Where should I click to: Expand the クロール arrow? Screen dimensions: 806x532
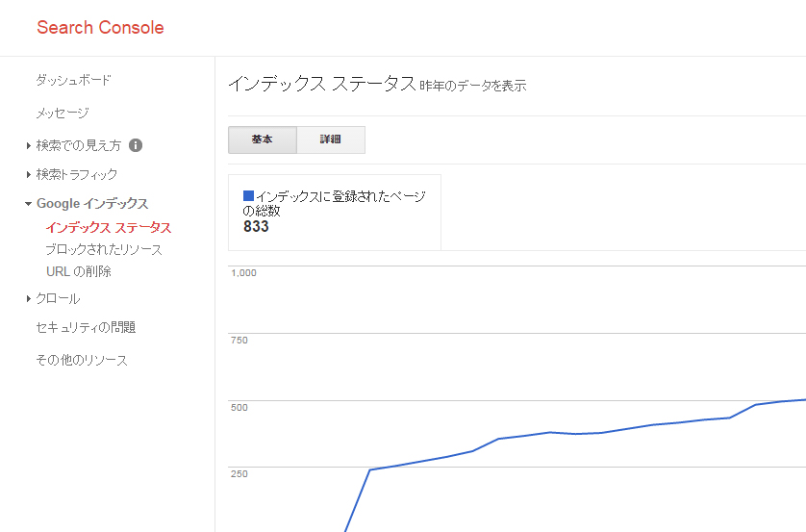tap(28, 298)
